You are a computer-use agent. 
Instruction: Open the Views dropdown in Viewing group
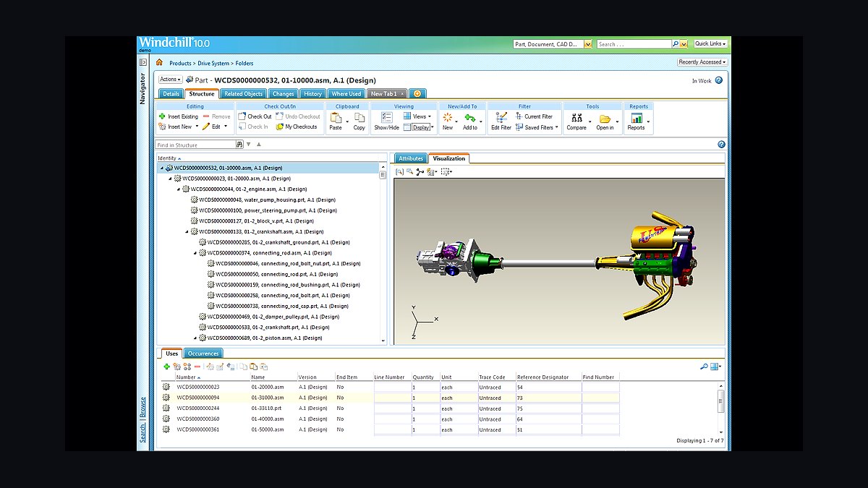(x=417, y=116)
